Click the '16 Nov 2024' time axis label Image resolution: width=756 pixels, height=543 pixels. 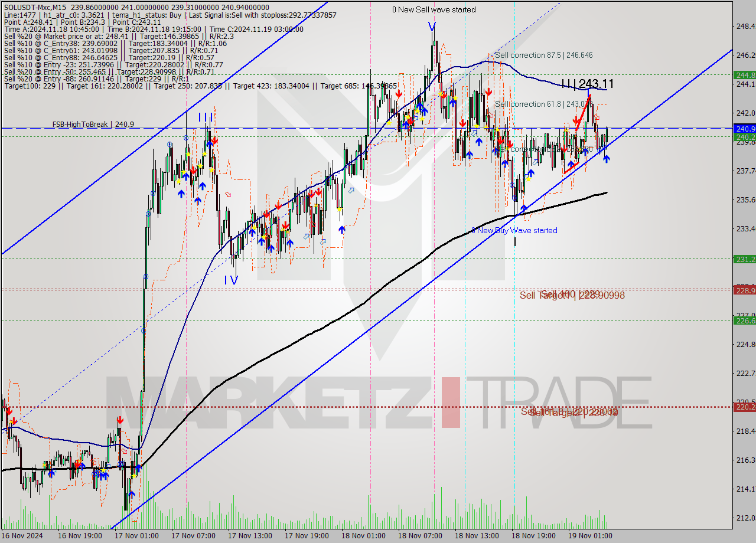click(x=22, y=536)
